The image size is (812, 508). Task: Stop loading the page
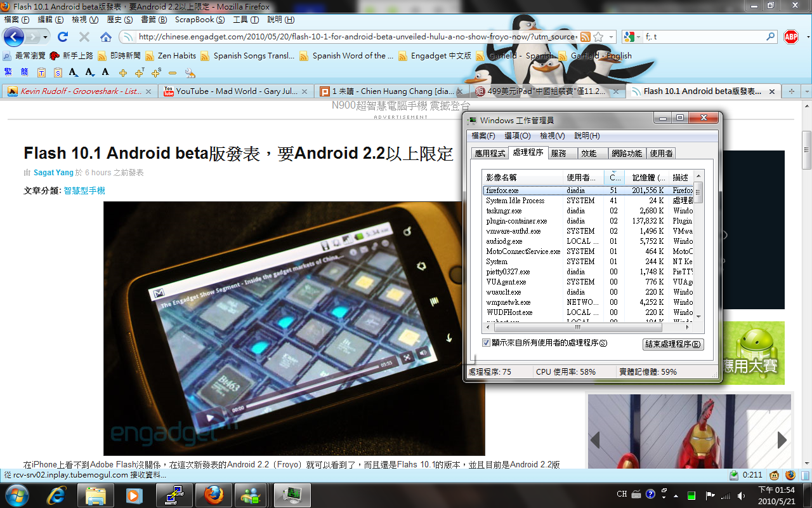click(84, 37)
